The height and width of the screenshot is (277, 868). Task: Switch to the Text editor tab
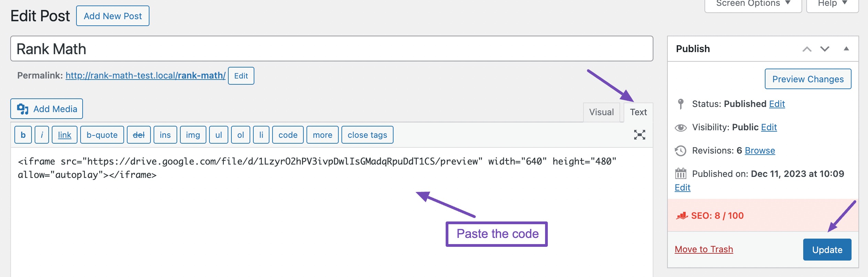pos(638,112)
